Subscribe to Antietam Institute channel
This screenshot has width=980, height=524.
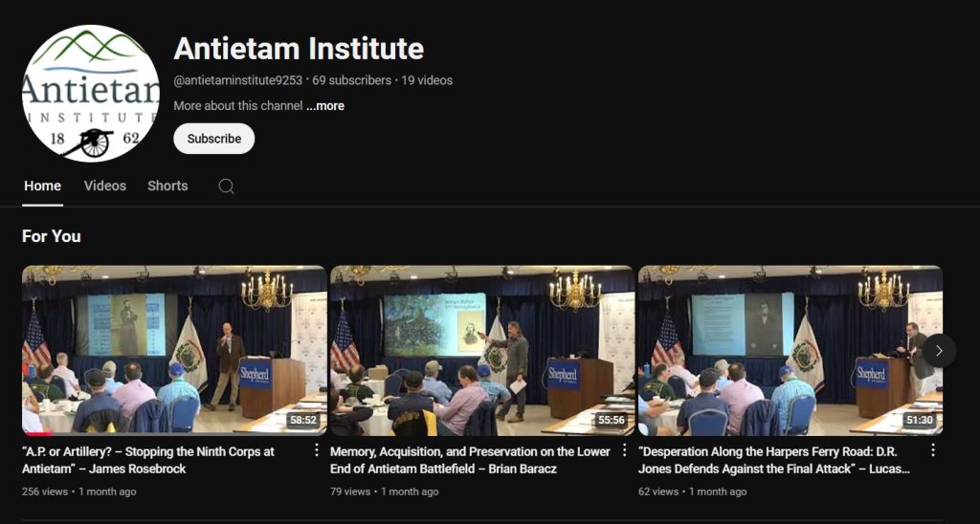pyautogui.click(x=213, y=139)
